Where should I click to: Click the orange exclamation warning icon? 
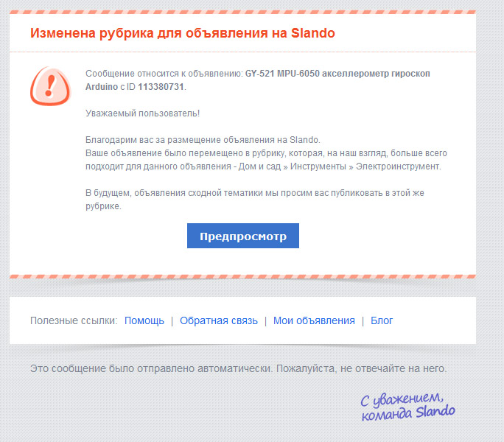click(50, 86)
